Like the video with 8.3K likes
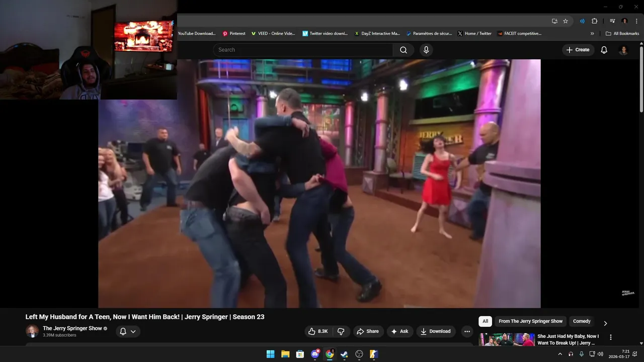The height and width of the screenshot is (362, 644). tap(318, 331)
